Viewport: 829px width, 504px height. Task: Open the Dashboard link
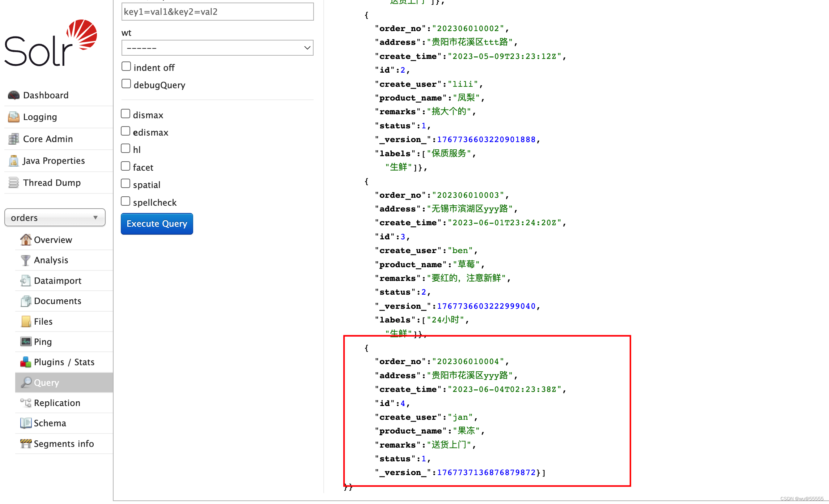pyautogui.click(x=46, y=95)
